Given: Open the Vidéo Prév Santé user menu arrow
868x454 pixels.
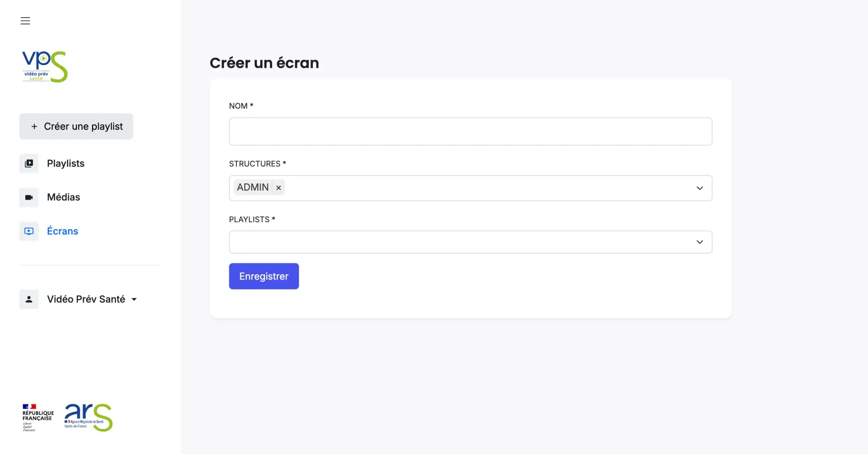Looking at the screenshot, I should click(134, 300).
